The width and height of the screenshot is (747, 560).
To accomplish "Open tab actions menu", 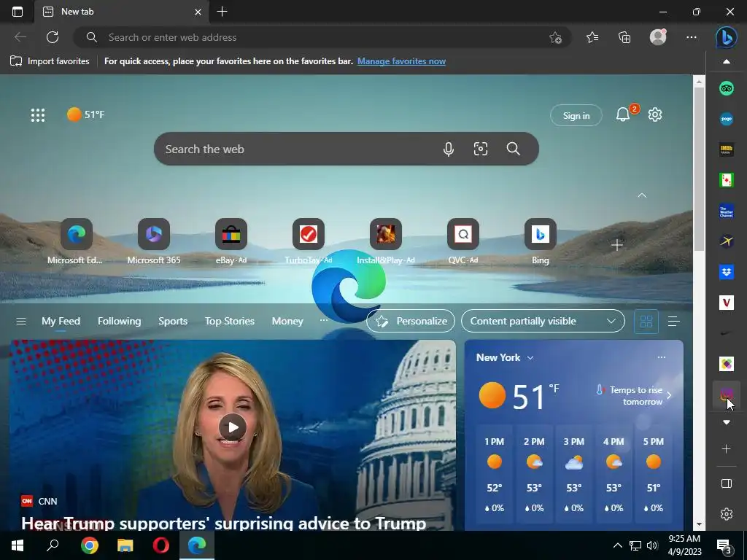I will point(18,12).
